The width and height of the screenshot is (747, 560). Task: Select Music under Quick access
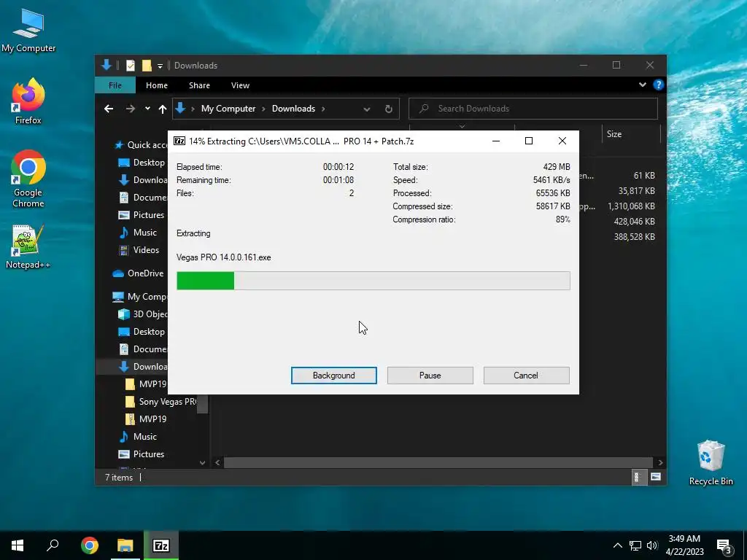pyautogui.click(x=138, y=233)
